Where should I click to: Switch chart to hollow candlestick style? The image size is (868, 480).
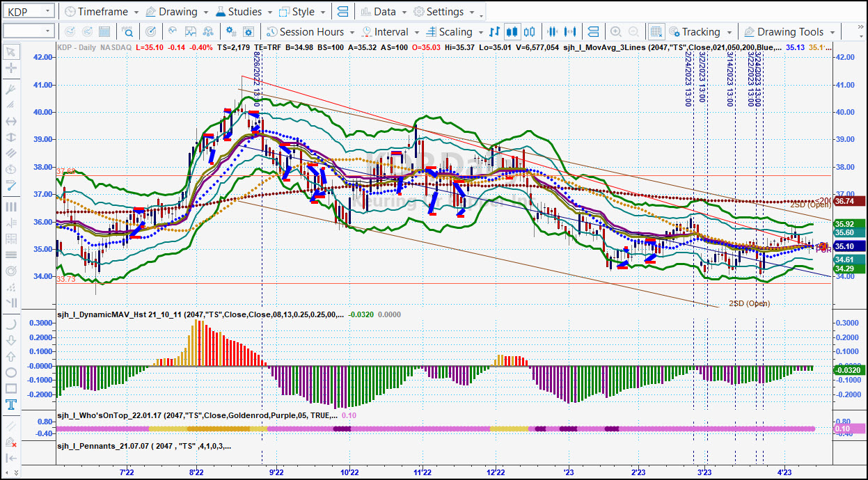529,31
